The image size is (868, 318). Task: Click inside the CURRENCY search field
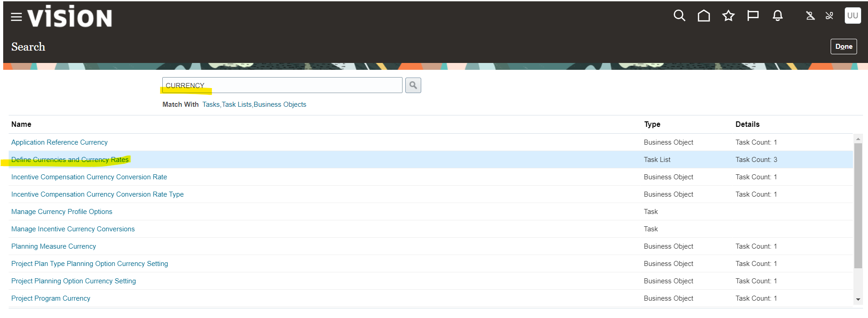pos(282,85)
